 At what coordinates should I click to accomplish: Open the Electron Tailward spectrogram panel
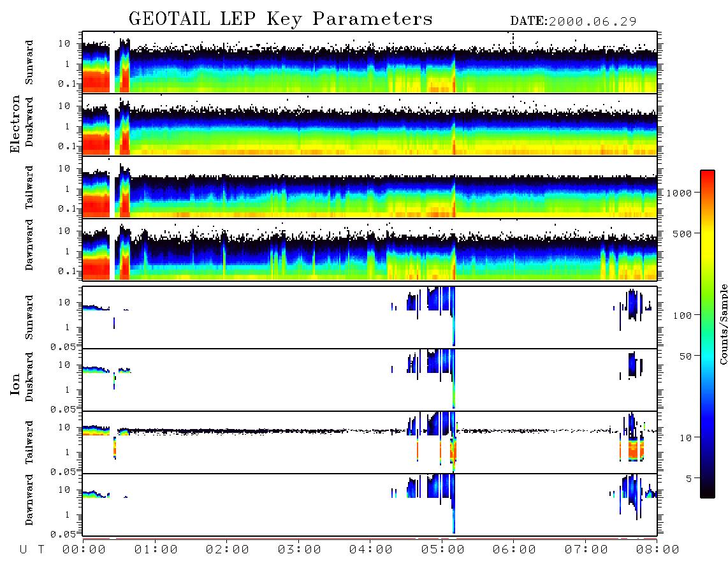pos(370,187)
